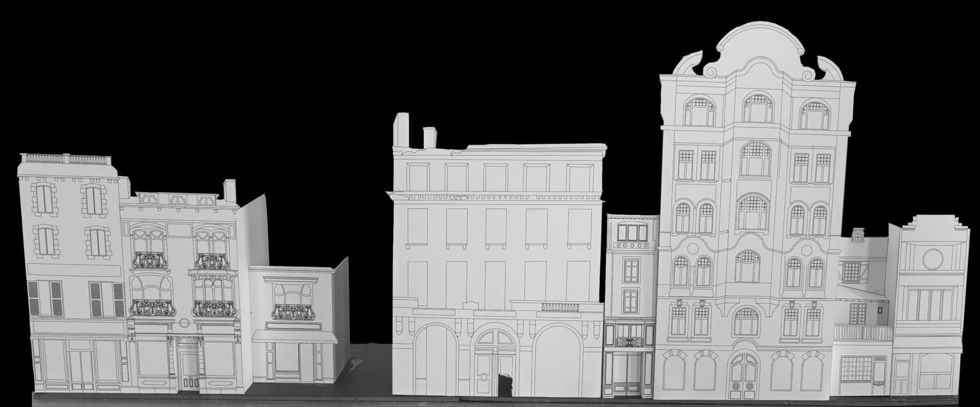Click the top center arched window of the tower
The height and width of the screenshot is (407, 980).
(758, 108)
